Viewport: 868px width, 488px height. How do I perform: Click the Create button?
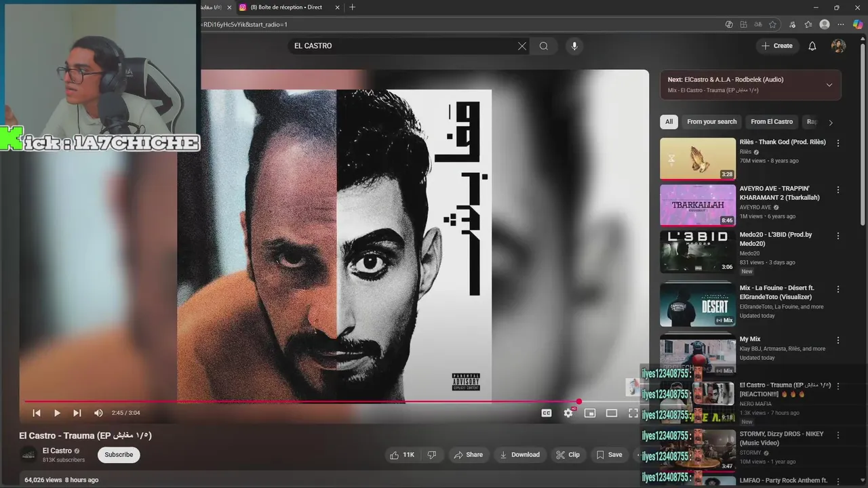click(x=777, y=46)
